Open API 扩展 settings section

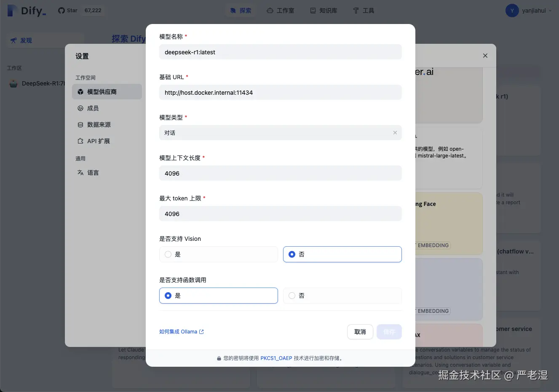click(x=107, y=141)
